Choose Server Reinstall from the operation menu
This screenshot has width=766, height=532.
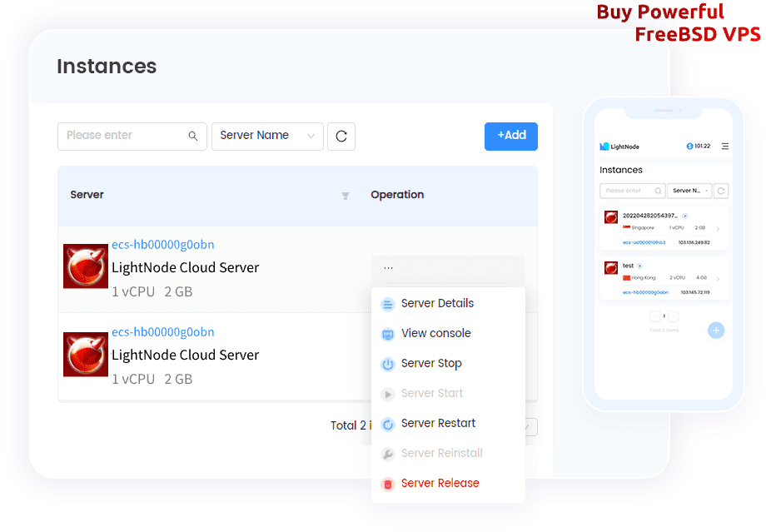(441, 453)
